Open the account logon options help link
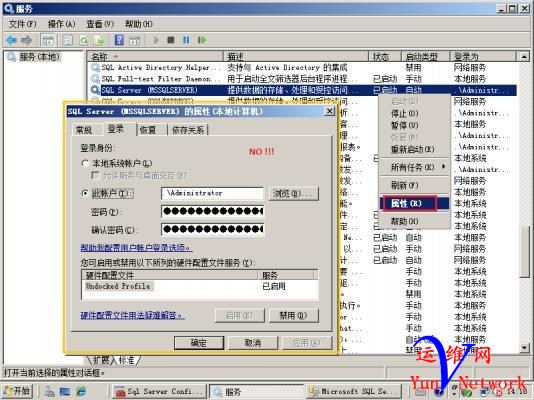Viewport: 534px width, 400px height. (x=136, y=248)
